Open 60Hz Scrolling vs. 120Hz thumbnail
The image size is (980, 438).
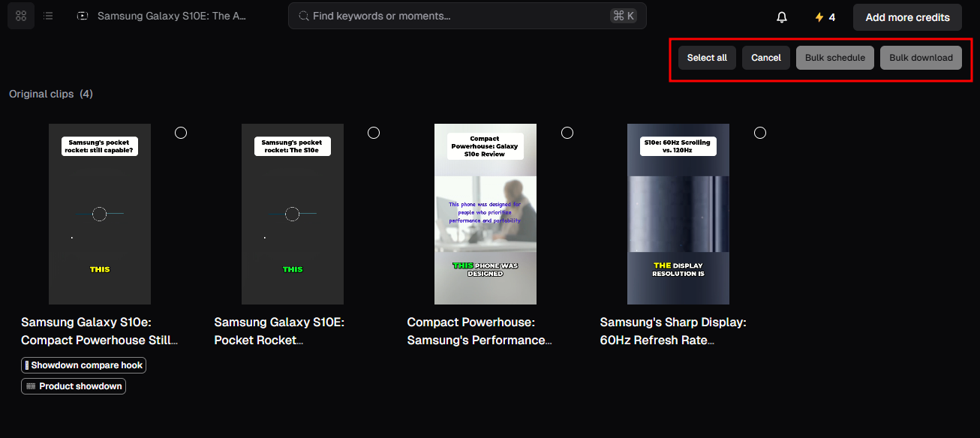pos(678,214)
